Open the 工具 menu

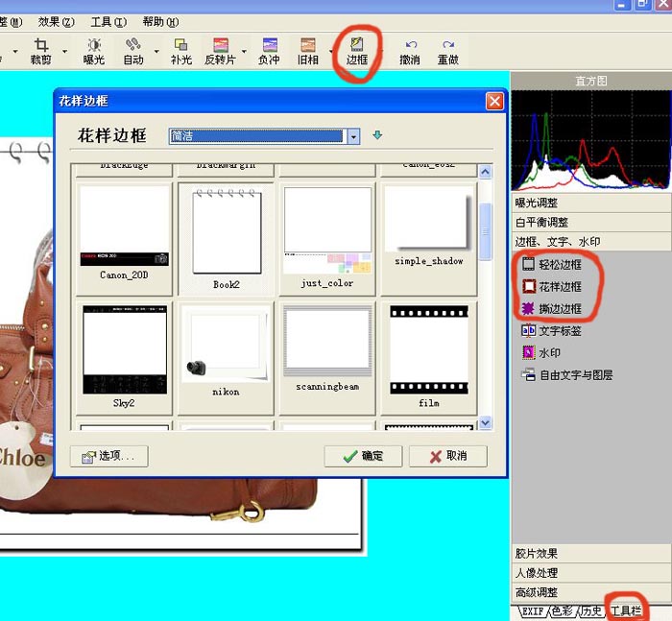click(108, 22)
